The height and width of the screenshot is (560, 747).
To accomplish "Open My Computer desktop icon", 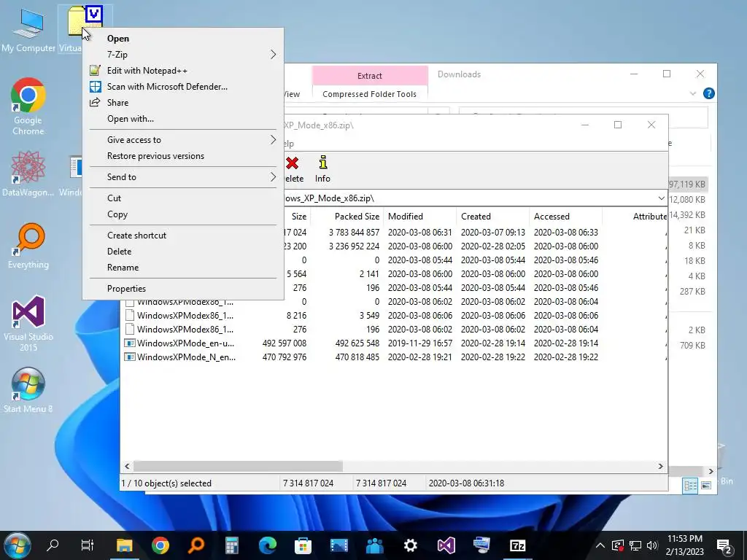I will click(28, 30).
